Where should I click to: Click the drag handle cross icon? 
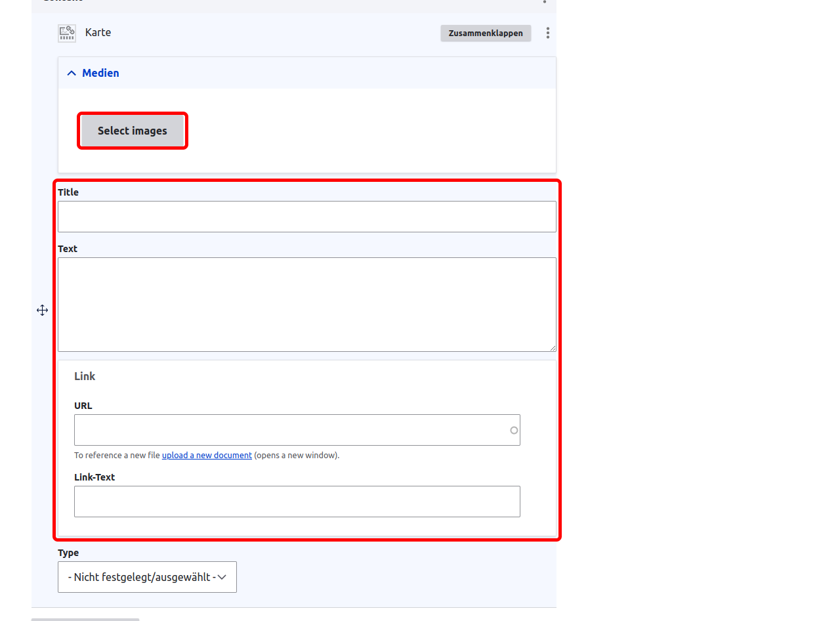point(43,310)
